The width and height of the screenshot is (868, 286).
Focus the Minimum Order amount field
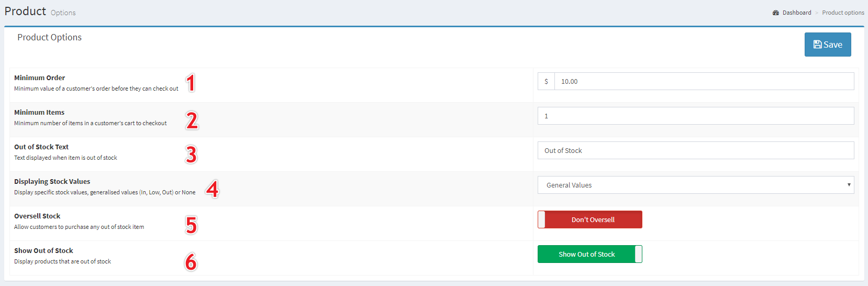[704, 81]
